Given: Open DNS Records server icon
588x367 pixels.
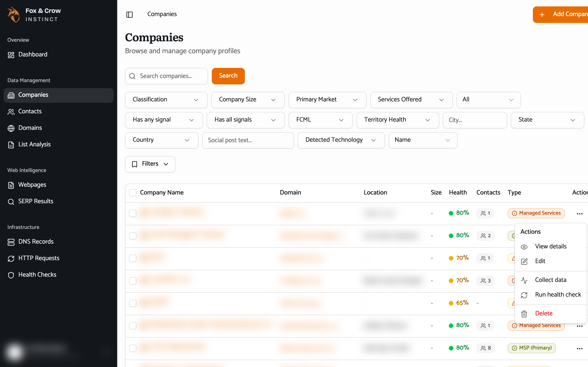Looking at the screenshot, I should point(11,242).
